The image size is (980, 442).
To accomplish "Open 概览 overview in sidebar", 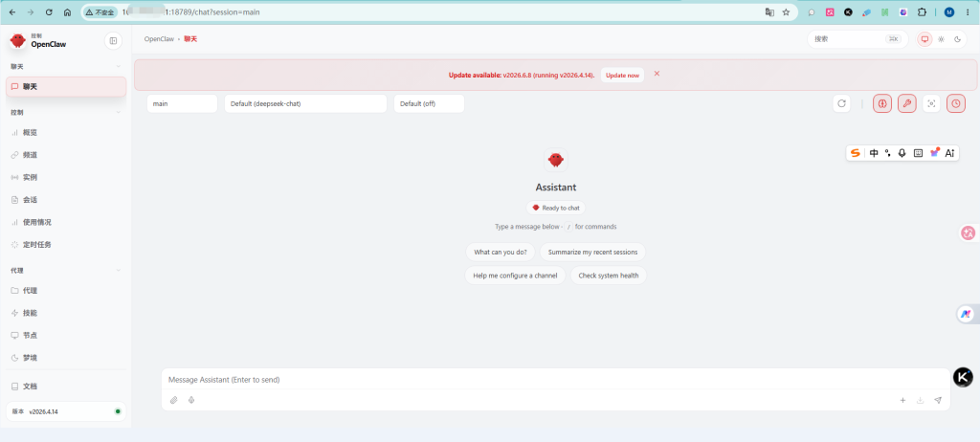I will [66, 133].
